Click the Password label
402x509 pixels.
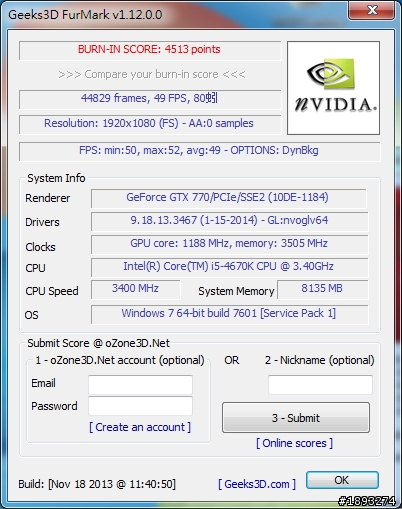[54, 406]
